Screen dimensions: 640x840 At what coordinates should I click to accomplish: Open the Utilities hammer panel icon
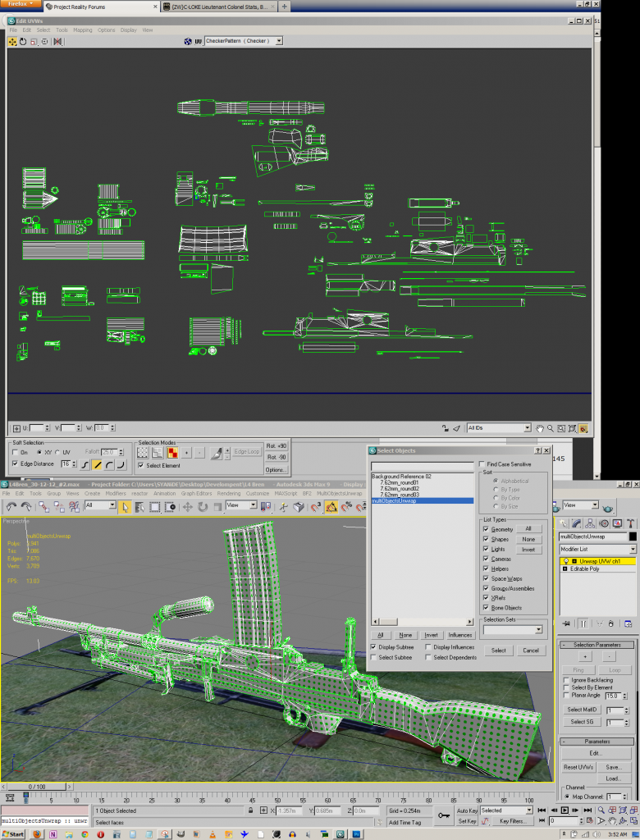click(x=629, y=523)
